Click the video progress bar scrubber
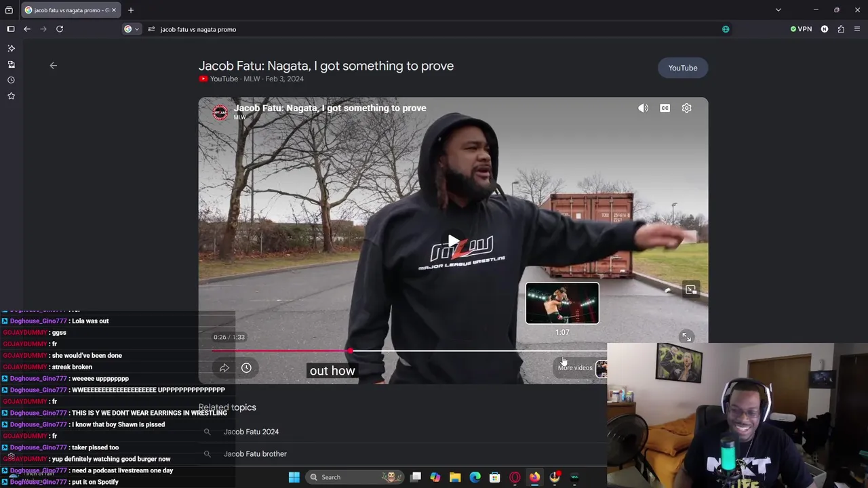 pos(350,350)
